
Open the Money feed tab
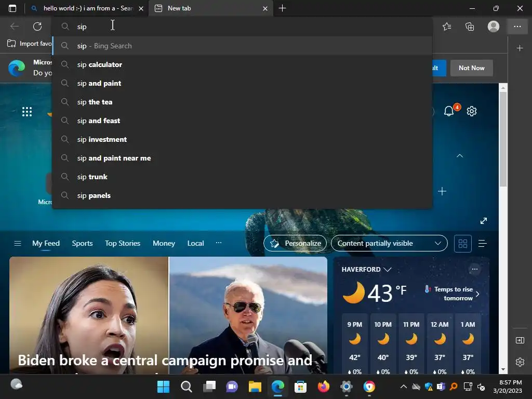[x=164, y=243]
